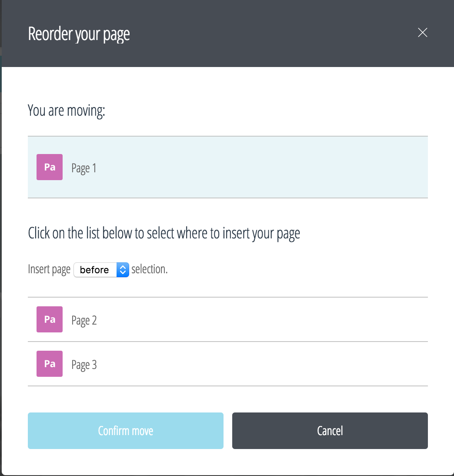Click the 'Insert page' label text
The width and height of the screenshot is (454, 476).
point(49,269)
